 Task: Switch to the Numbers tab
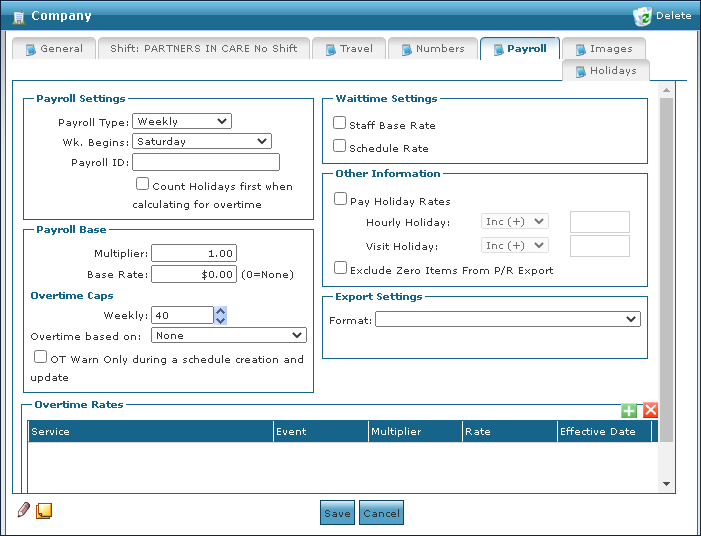tap(433, 48)
